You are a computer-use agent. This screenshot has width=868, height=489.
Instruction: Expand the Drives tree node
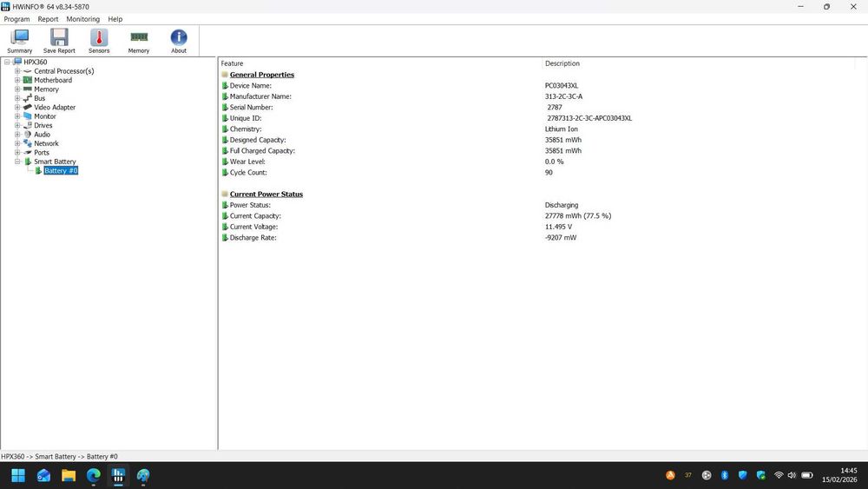coord(17,125)
